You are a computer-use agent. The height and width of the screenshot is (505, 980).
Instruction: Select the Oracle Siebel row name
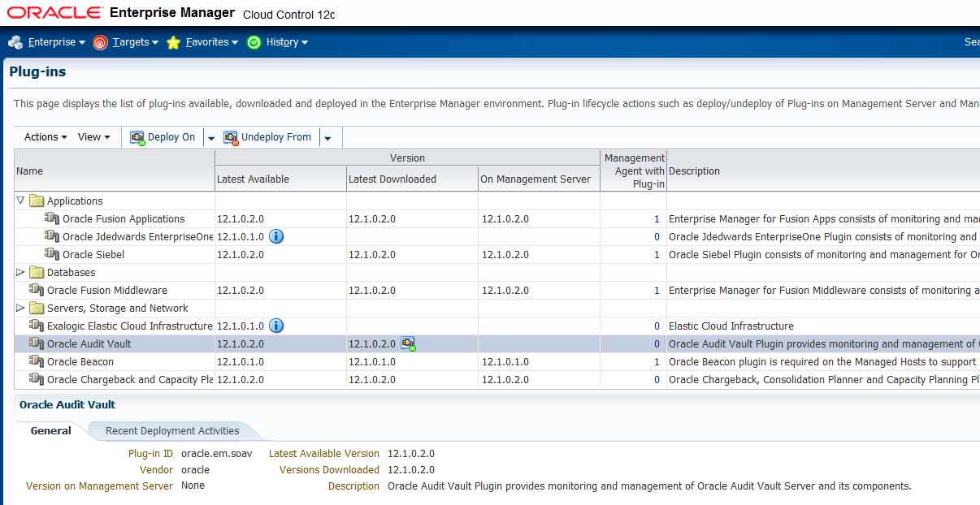[x=93, y=254]
